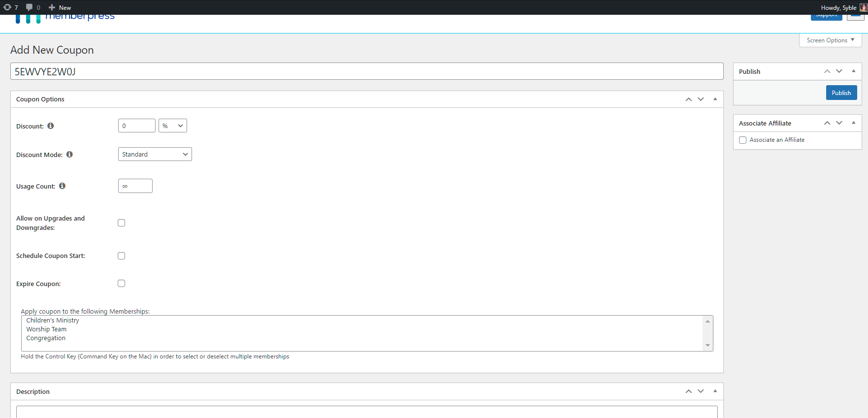Open the New menu in admin bar

(60, 7)
